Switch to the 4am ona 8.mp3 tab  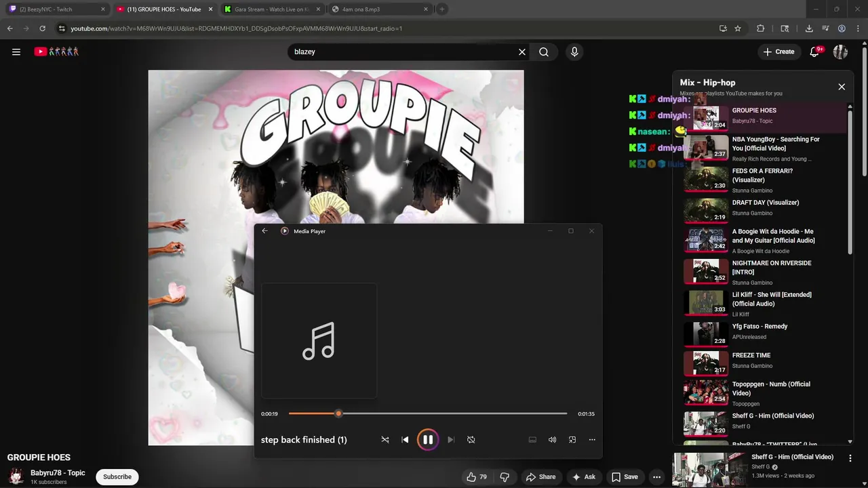pyautogui.click(x=379, y=9)
